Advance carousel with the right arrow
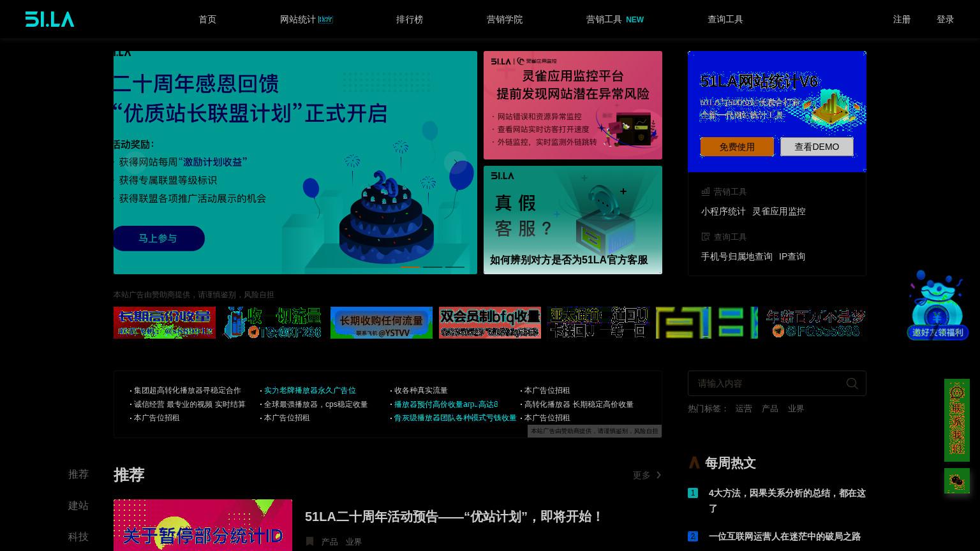Image resolution: width=980 pixels, height=551 pixels. 455,163
